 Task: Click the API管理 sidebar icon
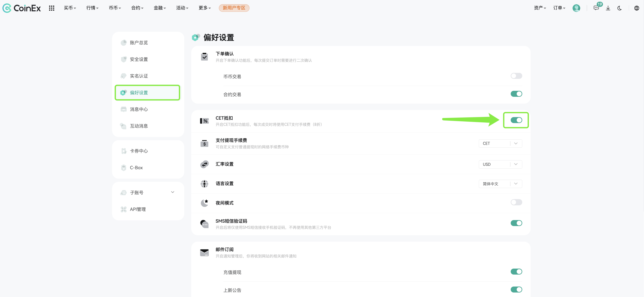(123, 209)
